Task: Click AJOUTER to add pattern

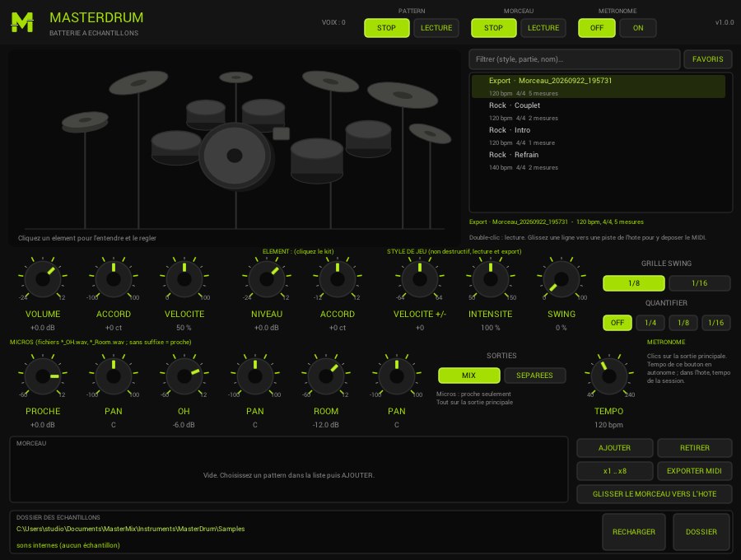Action: tap(614, 448)
